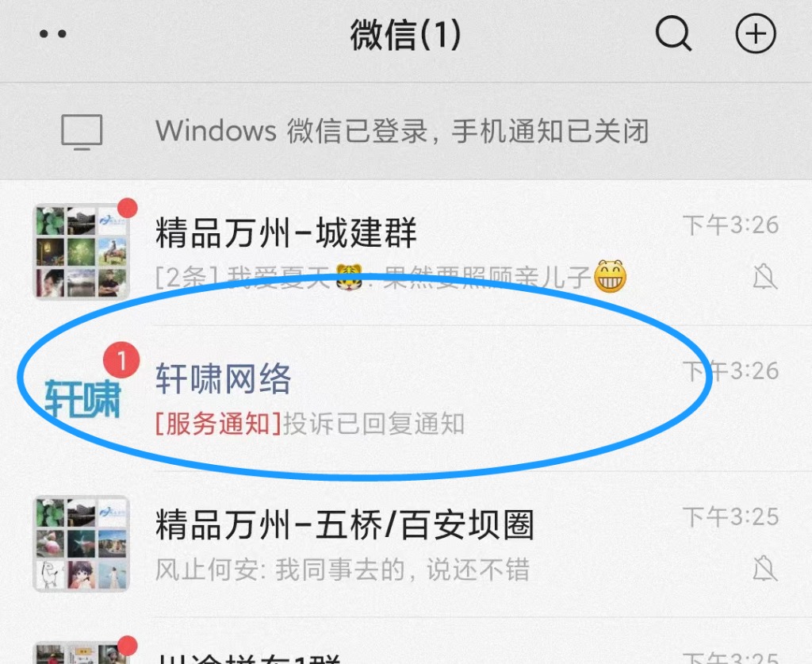The width and height of the screenshot is (812, 664).
Task: Open chat 精品万州-城建群
Action: pyautogui.click(x=406, y=253)
